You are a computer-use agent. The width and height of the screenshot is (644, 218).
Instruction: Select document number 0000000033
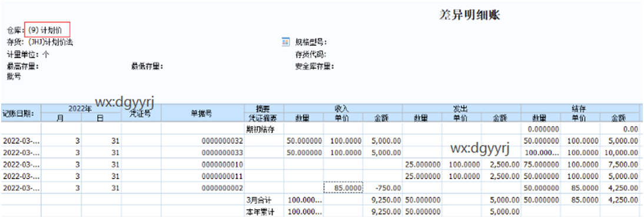point(203,153)
